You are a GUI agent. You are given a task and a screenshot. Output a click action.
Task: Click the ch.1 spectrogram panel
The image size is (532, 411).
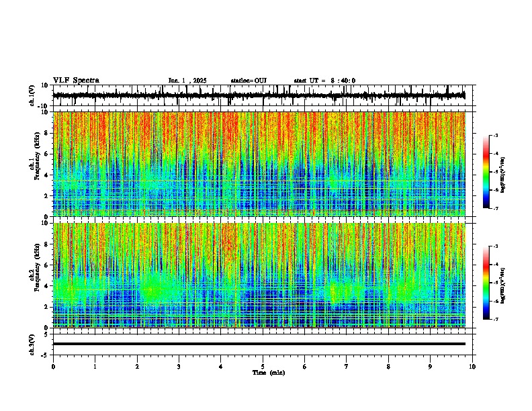tap(259, 164)
